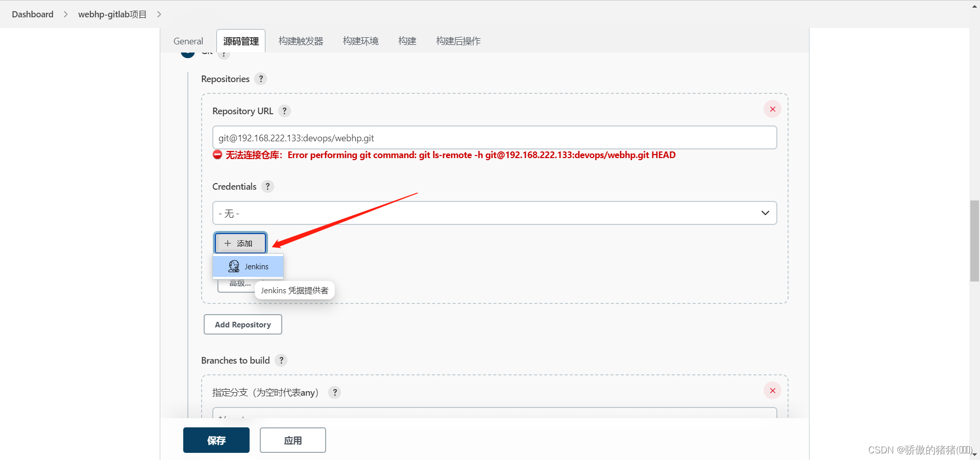Click 添加 to open credentials provider menu
This screenshot has width=980, height=460.
240,243
